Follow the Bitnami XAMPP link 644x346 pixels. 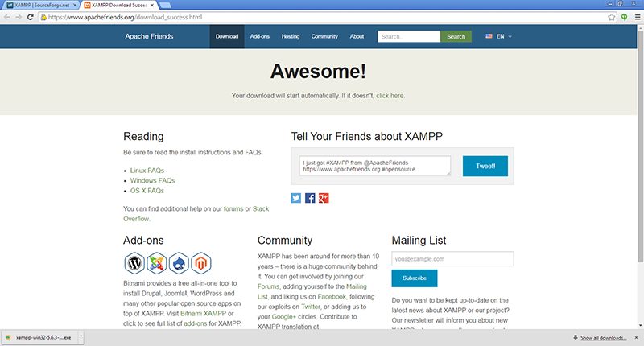[204, 314]
